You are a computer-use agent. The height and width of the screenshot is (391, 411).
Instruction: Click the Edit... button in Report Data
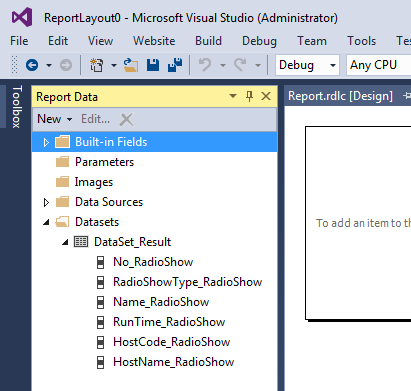pyautogui.click(x=95, y=119)
